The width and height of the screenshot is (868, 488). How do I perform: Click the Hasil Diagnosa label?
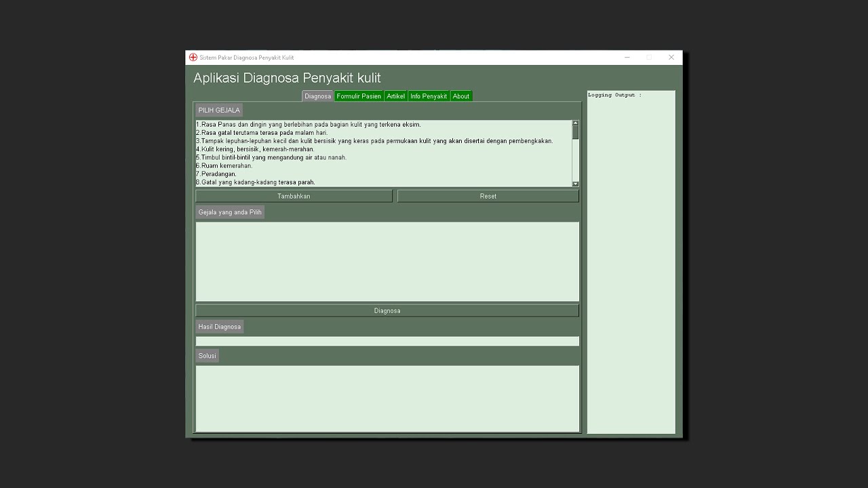pos(220,327)
